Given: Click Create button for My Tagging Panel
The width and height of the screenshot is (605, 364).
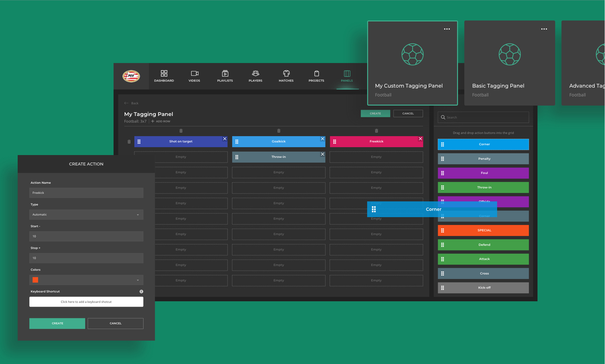Looking at the screenshot, I should (375, 113).
